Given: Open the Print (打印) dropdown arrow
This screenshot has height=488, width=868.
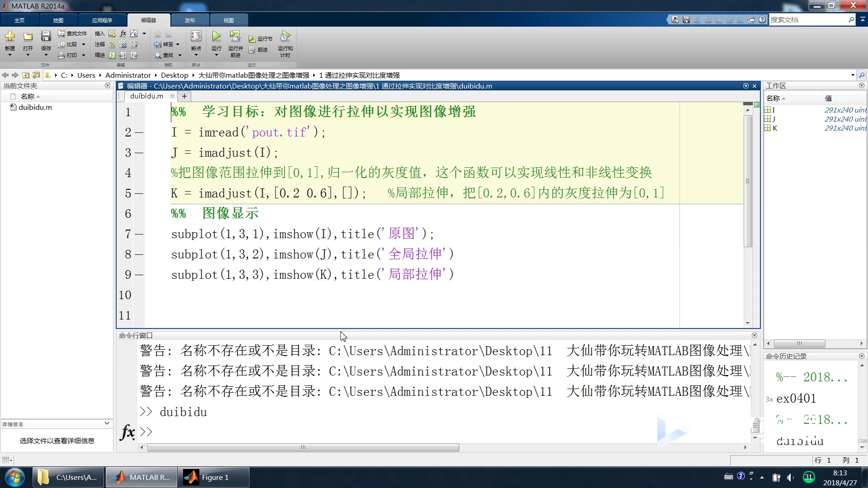Looking at the screenshot, I should (84, 55).
